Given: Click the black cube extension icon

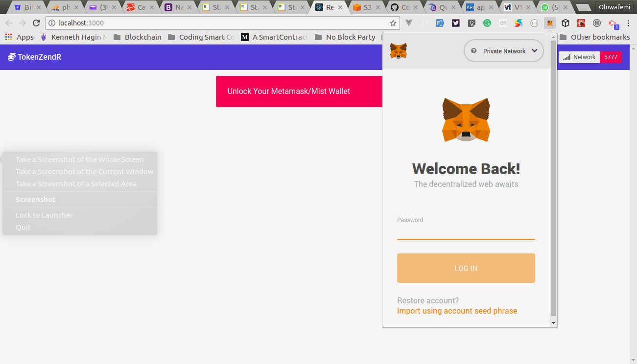Looking at the screenshot, I should point(566,23).
